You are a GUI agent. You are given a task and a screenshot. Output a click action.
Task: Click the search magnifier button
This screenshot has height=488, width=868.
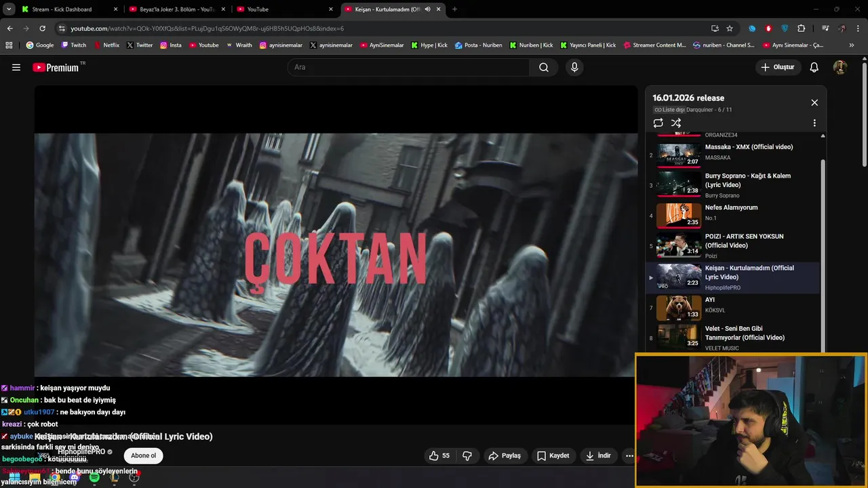[x=544, y=67]
